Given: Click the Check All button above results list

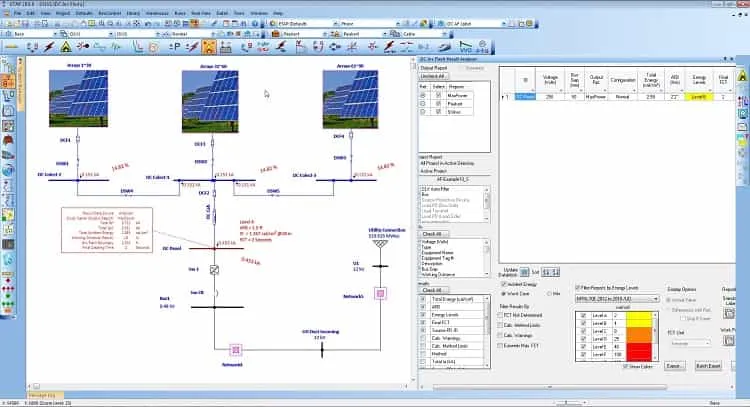Looking at the screenshot, I should [433, 290].
